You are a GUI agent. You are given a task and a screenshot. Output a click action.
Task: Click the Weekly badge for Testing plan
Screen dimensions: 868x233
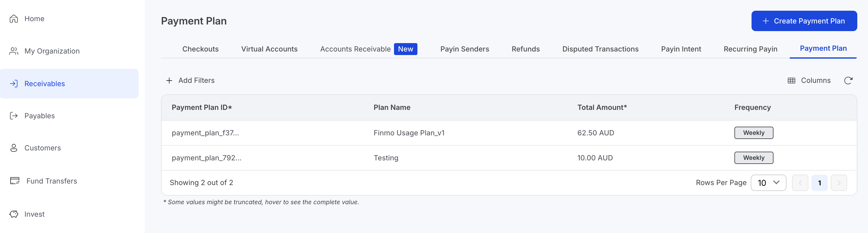pos(754,158)
